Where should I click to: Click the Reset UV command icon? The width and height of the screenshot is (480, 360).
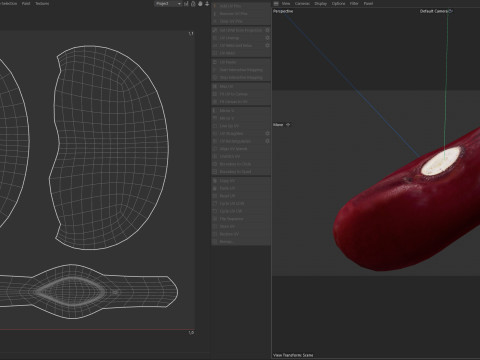215,196
